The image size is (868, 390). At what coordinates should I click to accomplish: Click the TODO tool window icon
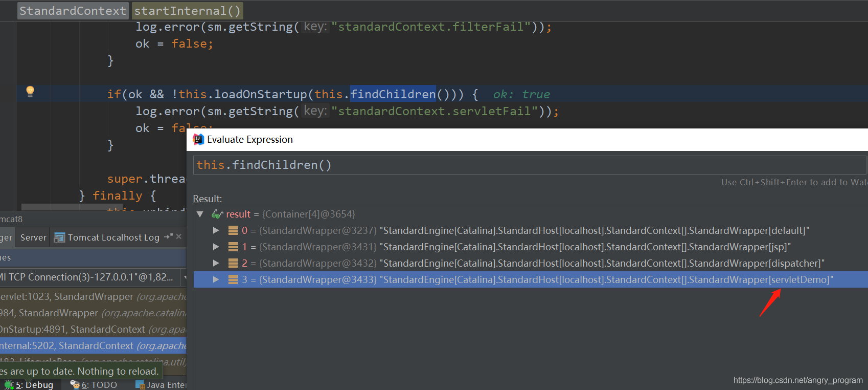point(75,385)
